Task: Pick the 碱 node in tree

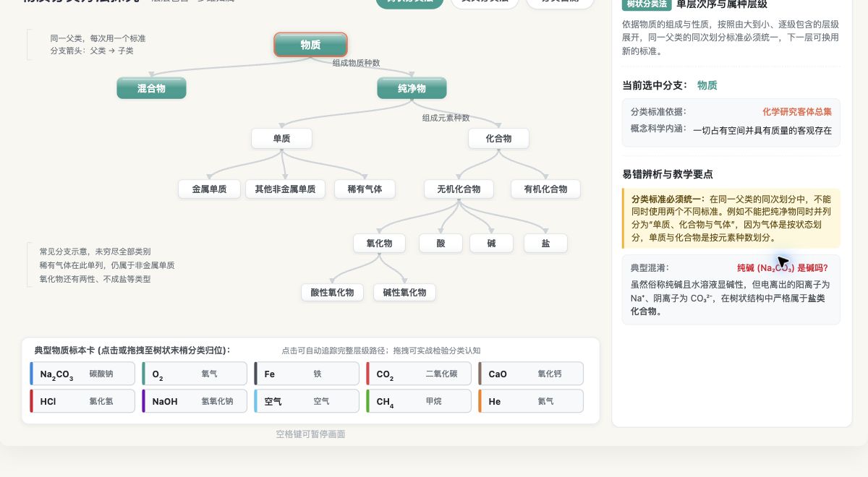Action: (x=491, y=243)
